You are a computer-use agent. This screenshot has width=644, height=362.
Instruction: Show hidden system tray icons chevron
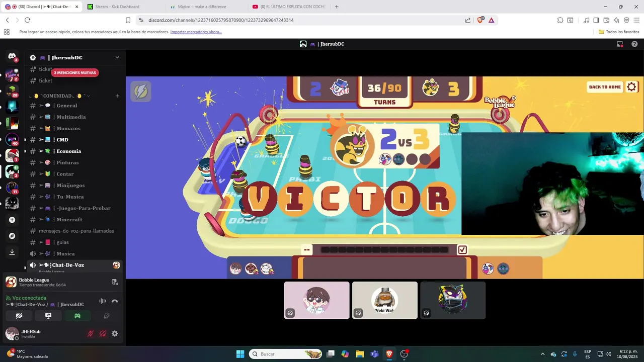pyautogui.click(x=542, y=354)
